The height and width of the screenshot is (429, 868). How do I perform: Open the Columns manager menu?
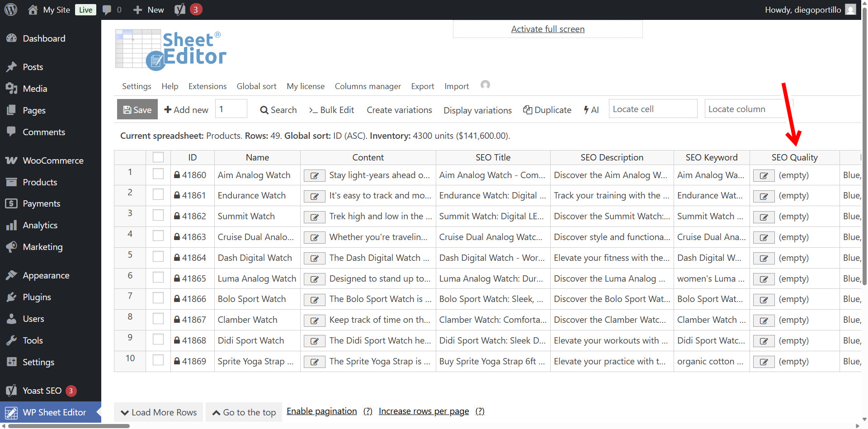click(x=368, y=86)
